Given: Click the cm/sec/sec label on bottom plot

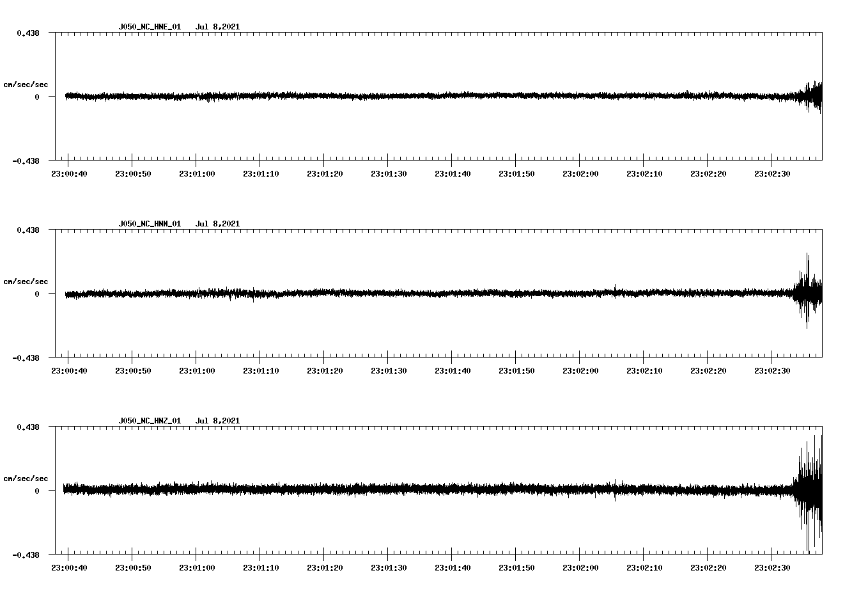Looking at the screenshot, I should 26,477.
